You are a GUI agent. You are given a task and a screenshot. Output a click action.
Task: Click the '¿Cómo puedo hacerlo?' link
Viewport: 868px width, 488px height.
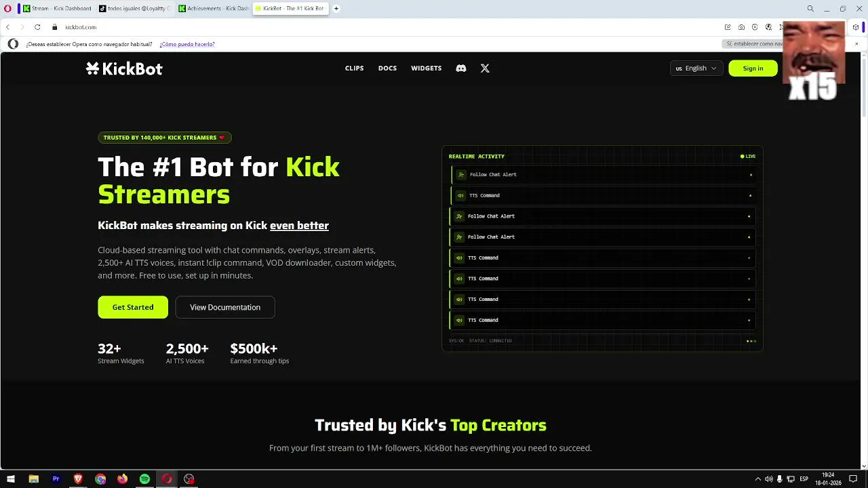tap(187, 44)
